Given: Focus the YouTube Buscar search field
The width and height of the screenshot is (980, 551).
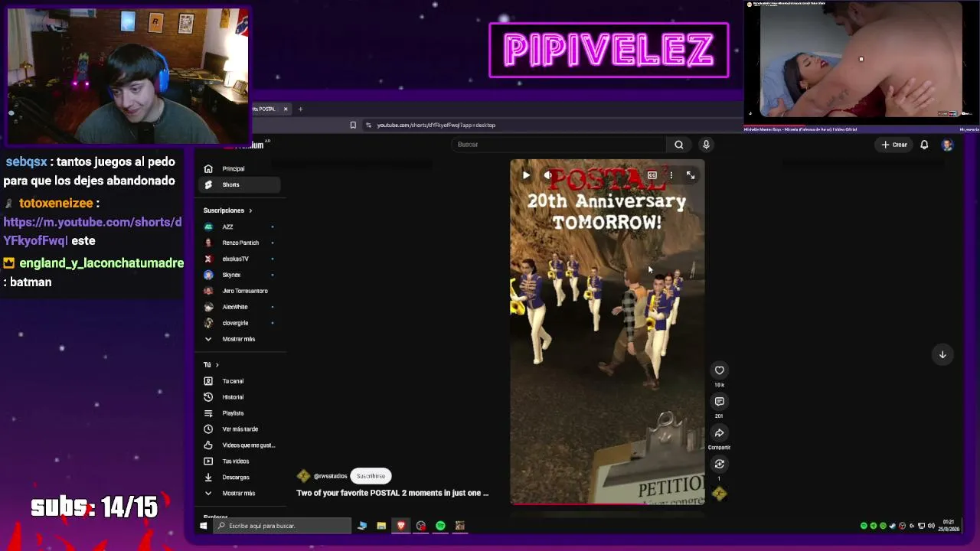Looking at the screenshot, I should click(559, 144).
